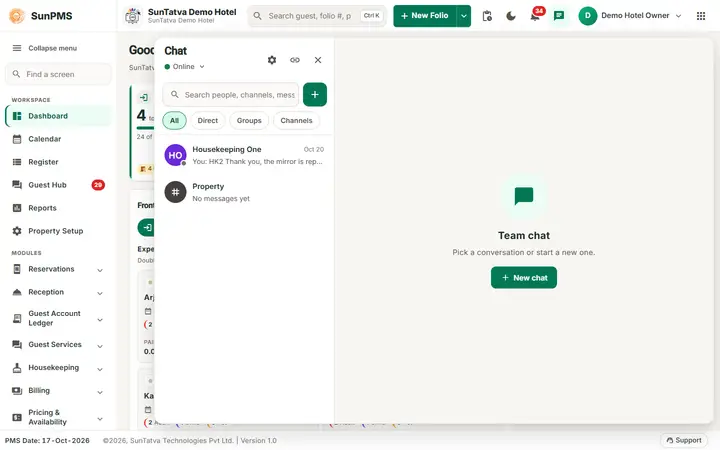720x450 pixels.
Task: Click the Guest Hub unread count badge
Action: point(98,185)
